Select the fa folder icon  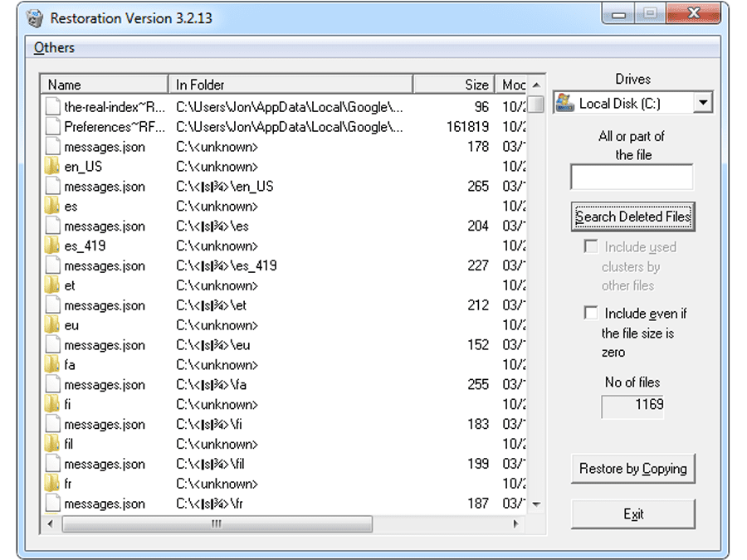click(x=52, y=365)
